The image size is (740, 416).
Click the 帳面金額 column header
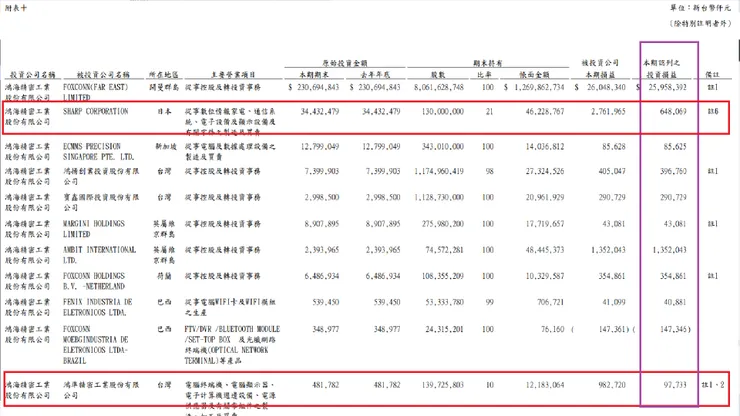pyautogui.click(x=534, y=75)
